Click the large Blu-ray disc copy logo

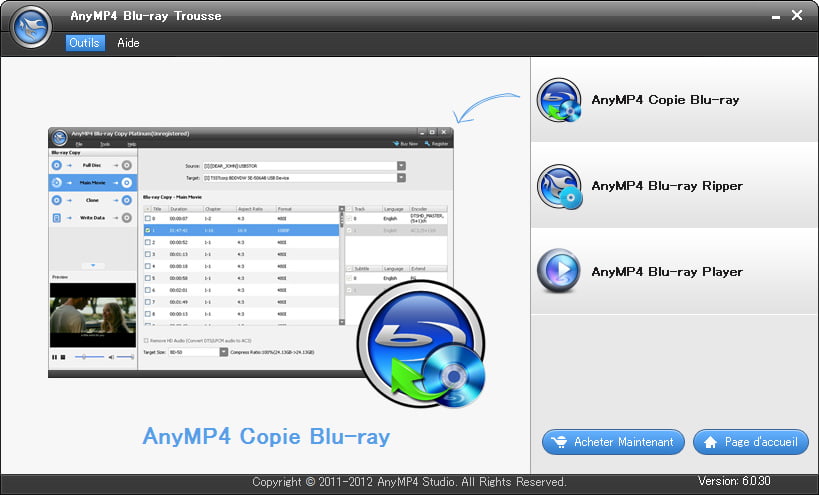pyautogui.click(x=422, y=345)
